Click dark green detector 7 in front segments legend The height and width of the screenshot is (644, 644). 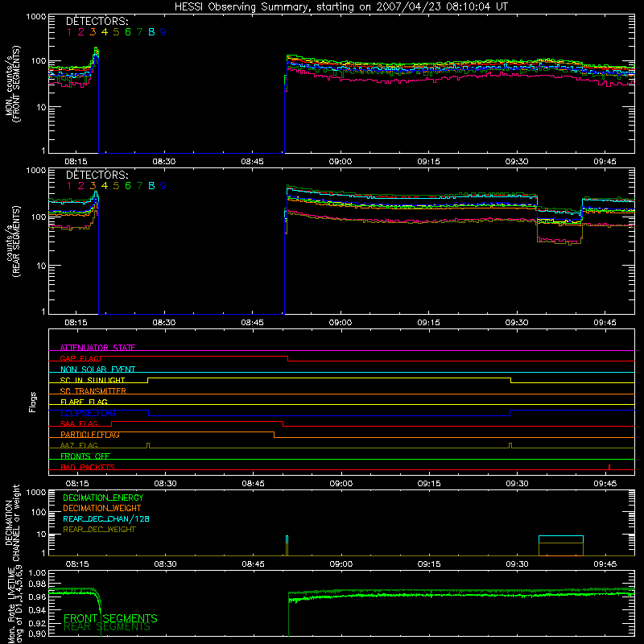[x=139, y=32]
